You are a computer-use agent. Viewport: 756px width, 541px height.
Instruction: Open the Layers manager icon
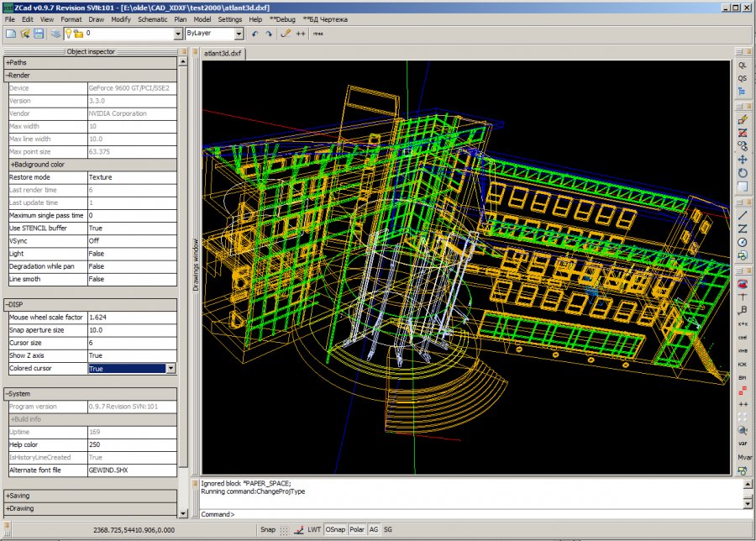pos(55,34)
